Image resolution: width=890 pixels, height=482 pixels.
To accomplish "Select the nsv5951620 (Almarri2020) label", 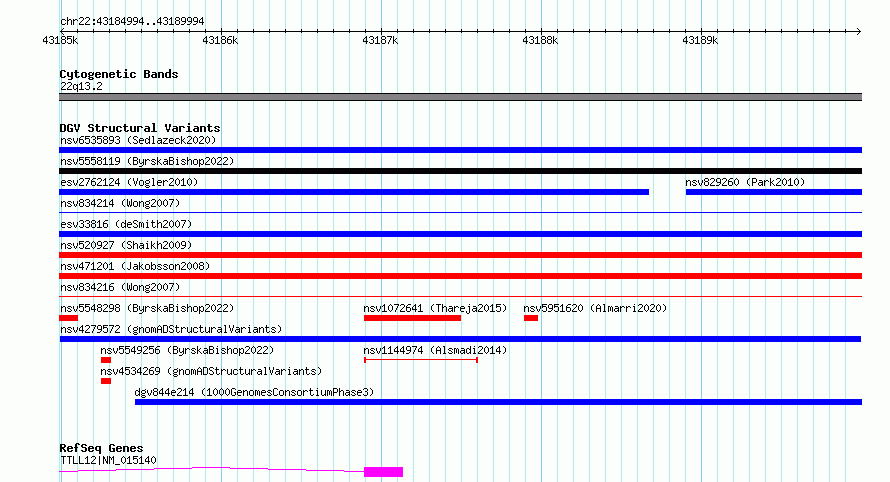I will tap(595, 308).
